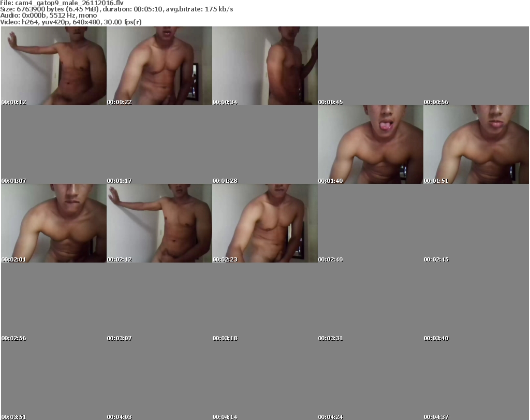
Task: Select the frame timestamped 00:00:22
Action: [159, 66]
